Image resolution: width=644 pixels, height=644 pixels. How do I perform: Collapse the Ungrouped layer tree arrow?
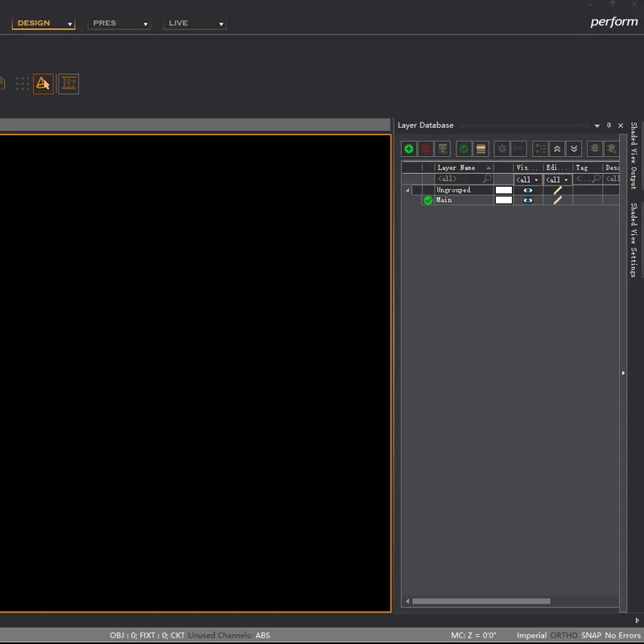[407, 190]
